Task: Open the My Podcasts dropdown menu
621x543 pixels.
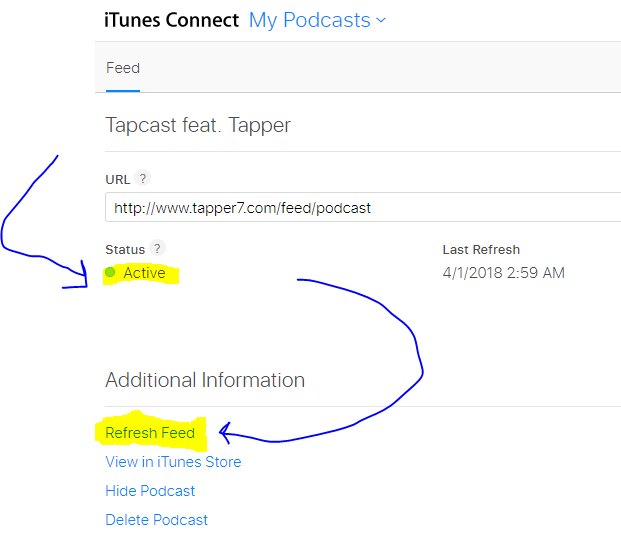Action: [x=317, y=20]
